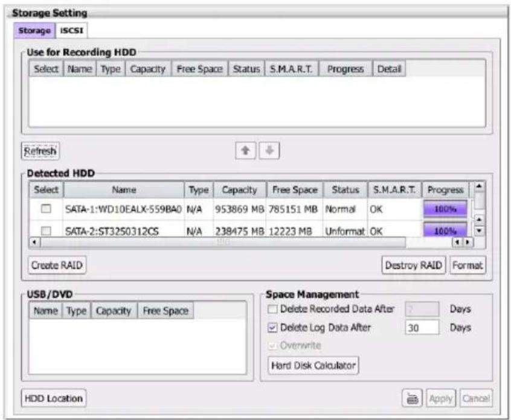Screen dimensions: 511x420
Task: Click USB/DVD Capacity column header
Action: click(114, 311)
